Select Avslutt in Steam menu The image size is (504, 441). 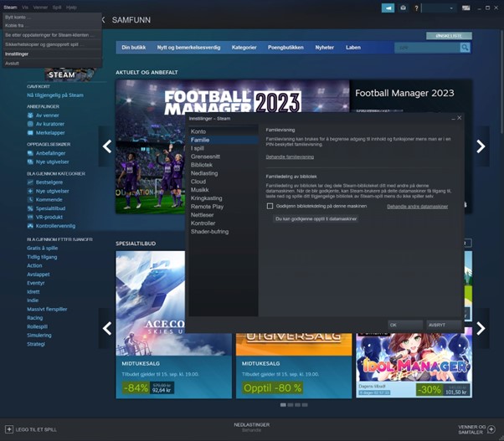[x=52, y=64]
